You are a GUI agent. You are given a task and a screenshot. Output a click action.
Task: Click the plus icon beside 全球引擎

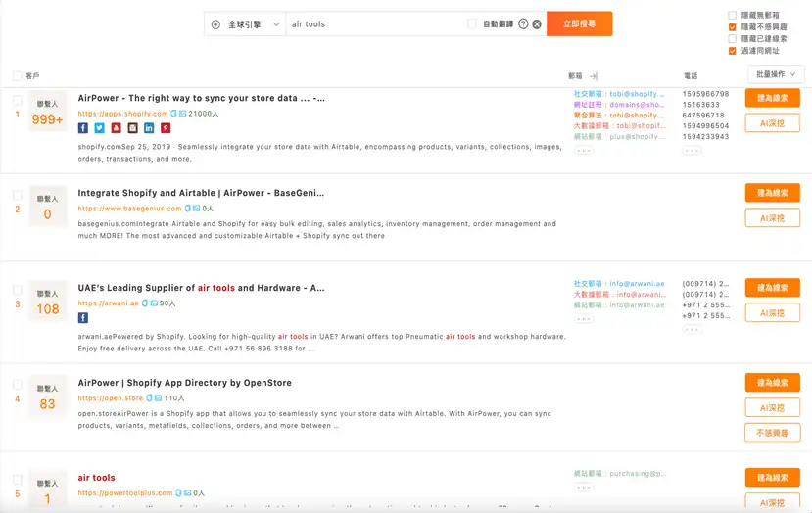tap(215, 24)
